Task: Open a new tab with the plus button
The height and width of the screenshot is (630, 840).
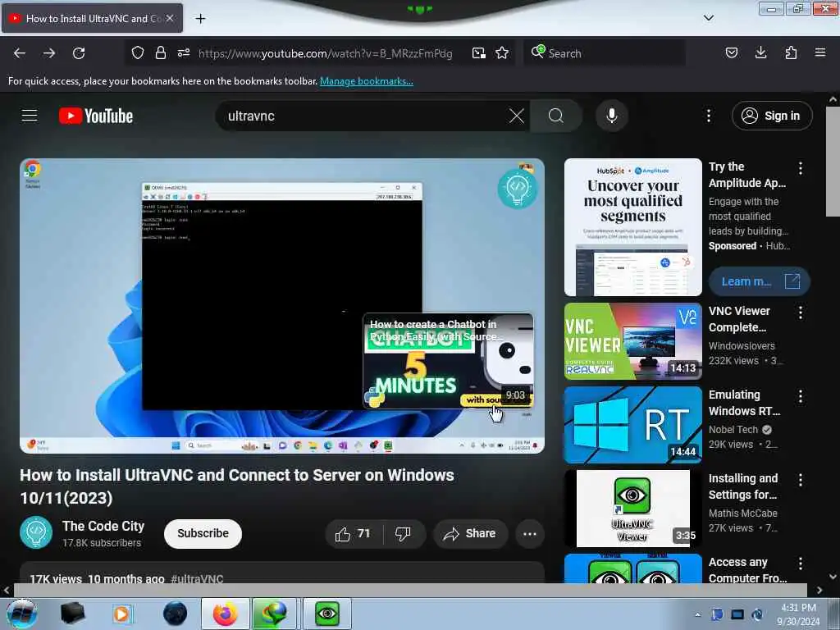Action: tap(200, 19)
